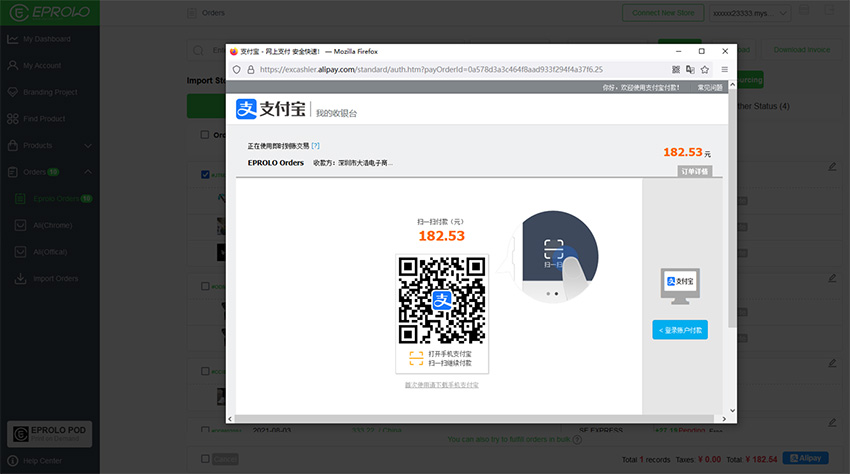850x474 pixels.
Task: Open the Firefox hamburger menu
Action: (724, 70)
